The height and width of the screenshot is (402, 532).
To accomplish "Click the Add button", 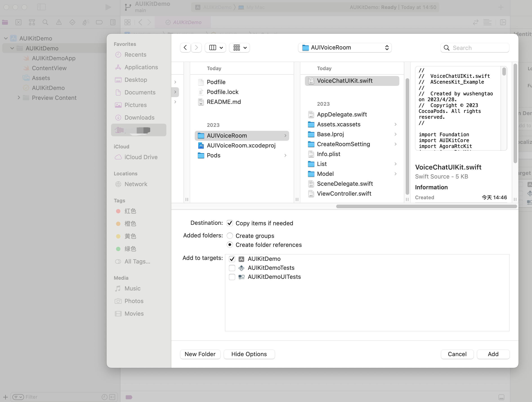I will click(x=493, y=354).
